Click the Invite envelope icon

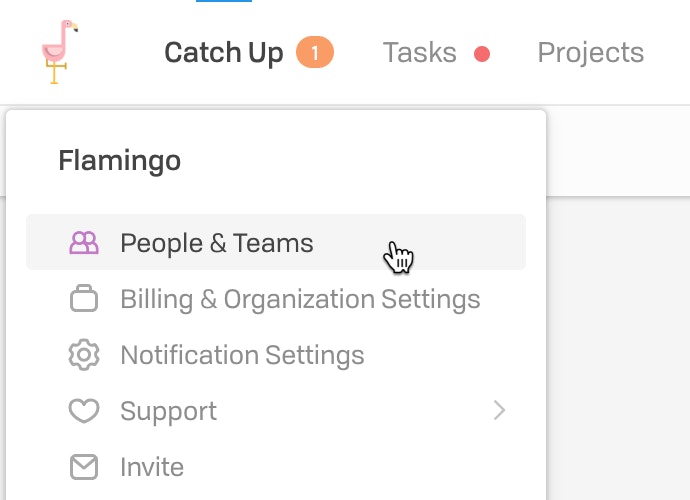coord(84,467)
